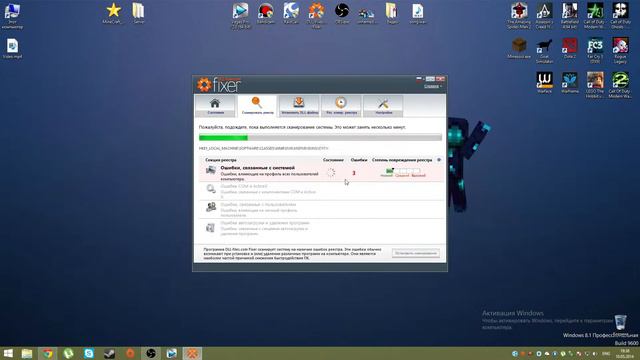
Task: Open the Dota 2 desktop shortcut
Action: tap(570, 48)
